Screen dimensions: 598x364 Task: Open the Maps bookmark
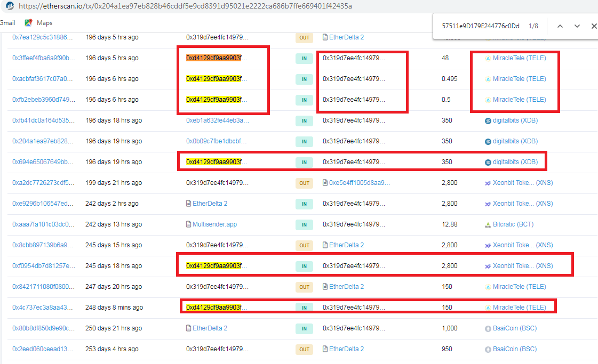38,23
